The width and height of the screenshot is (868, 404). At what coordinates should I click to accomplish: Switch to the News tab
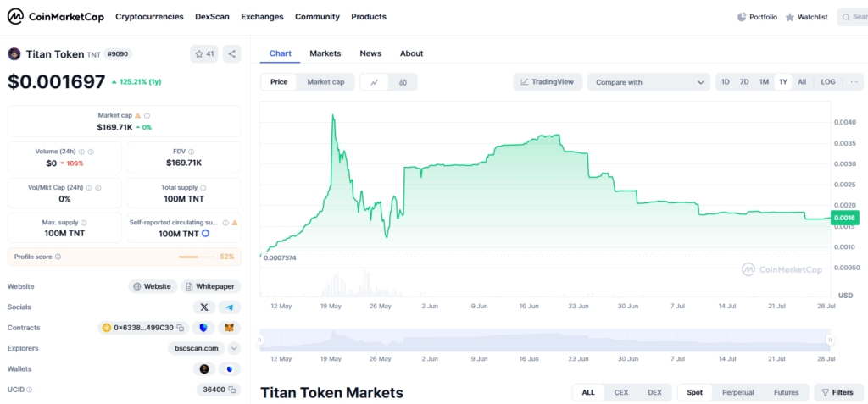pos(370,53)
